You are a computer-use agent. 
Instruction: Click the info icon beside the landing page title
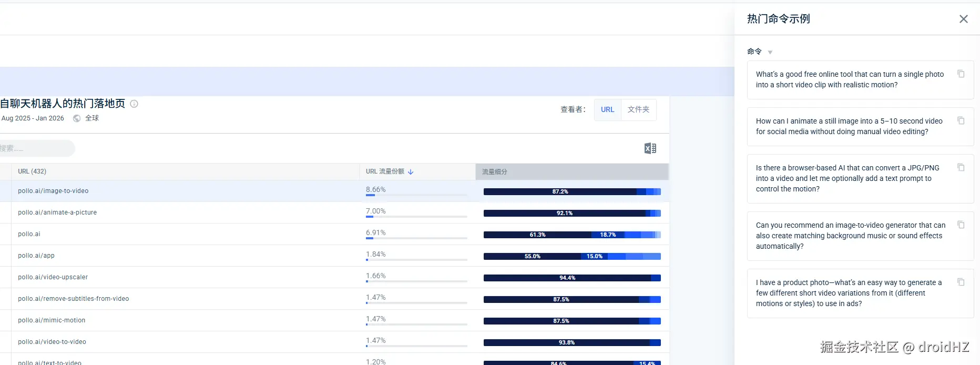[134, 104]
